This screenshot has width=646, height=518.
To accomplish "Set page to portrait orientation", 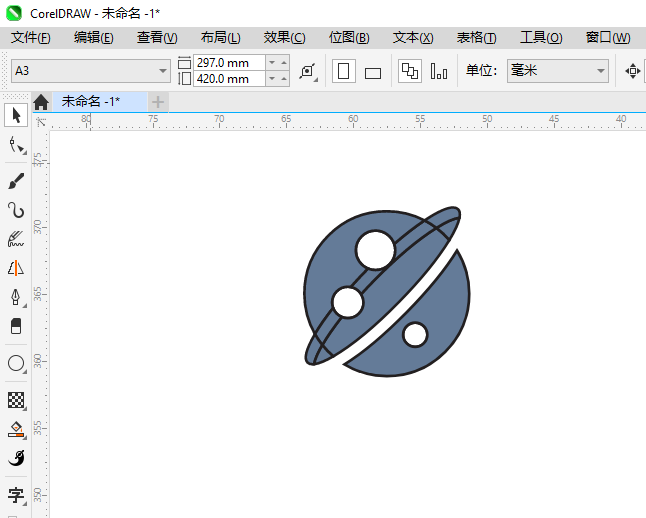I will point(344,71).
